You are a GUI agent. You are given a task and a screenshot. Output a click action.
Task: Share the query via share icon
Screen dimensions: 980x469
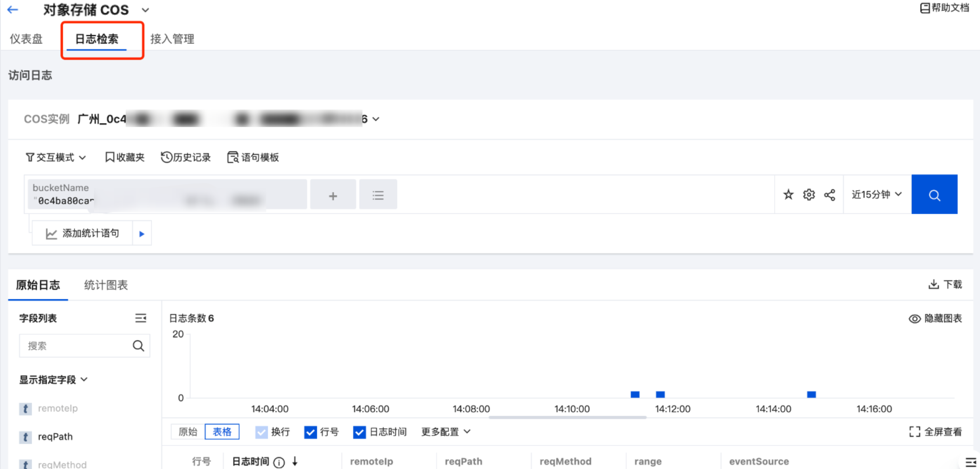click(x=830, y=194)
